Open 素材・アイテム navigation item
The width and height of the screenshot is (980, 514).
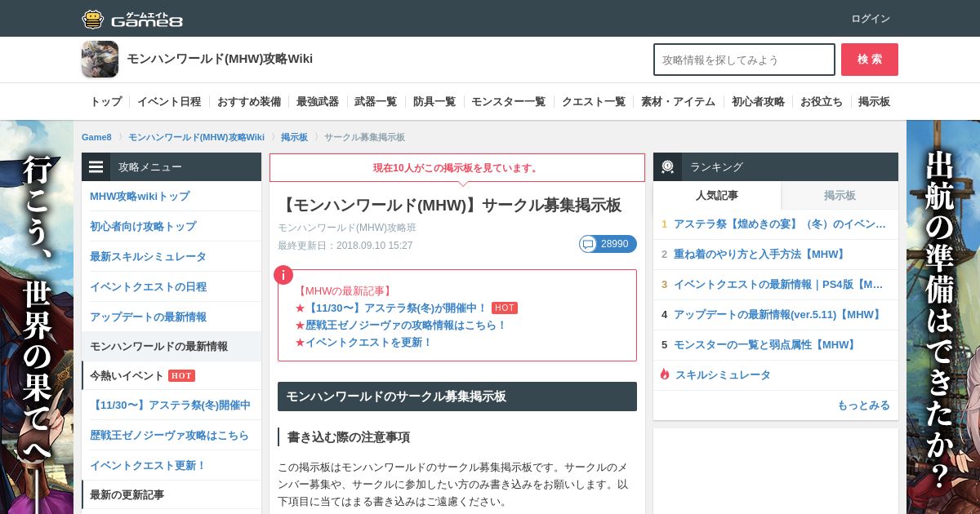pos(678,102)
